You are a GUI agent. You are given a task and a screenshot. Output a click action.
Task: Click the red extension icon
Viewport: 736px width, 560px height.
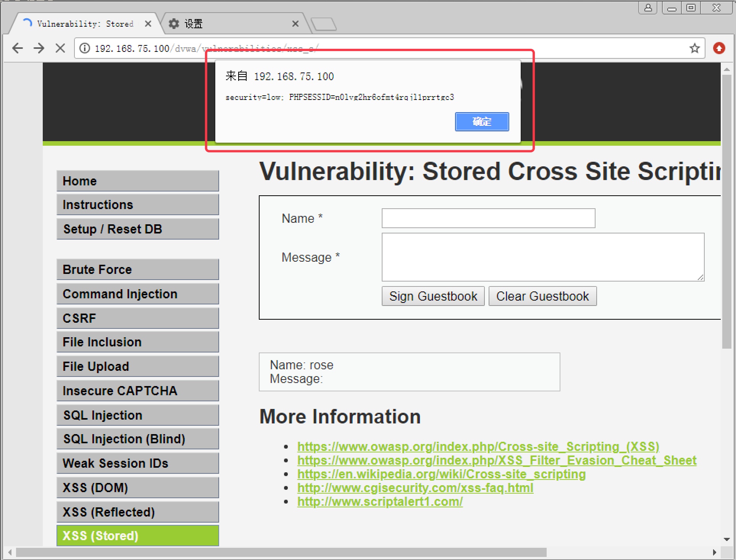pos(719,48)
